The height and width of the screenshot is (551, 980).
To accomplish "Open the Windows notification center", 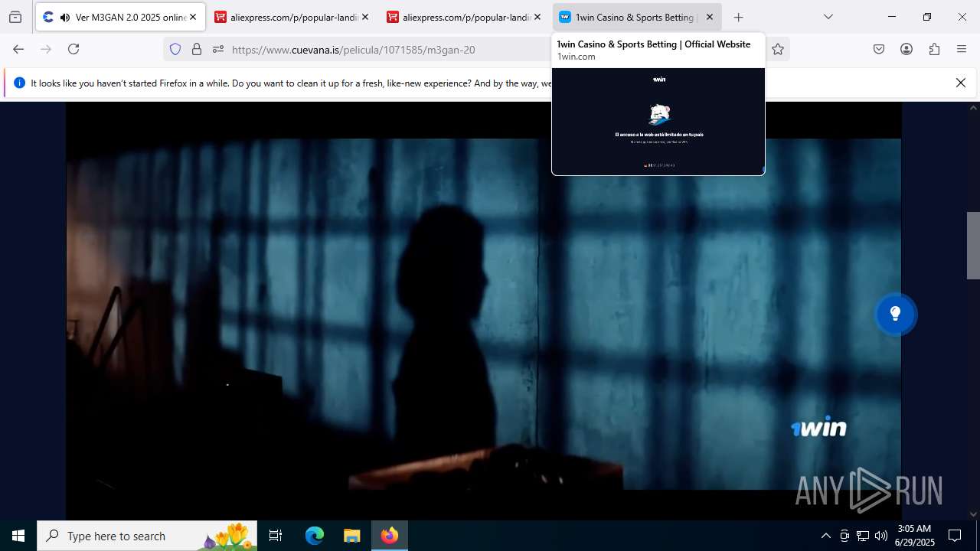I will tap(955, 536).
